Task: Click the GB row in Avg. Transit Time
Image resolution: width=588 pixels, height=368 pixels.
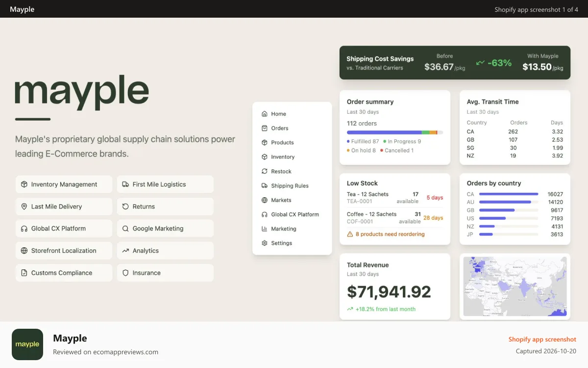Action: tap(515, 140)
